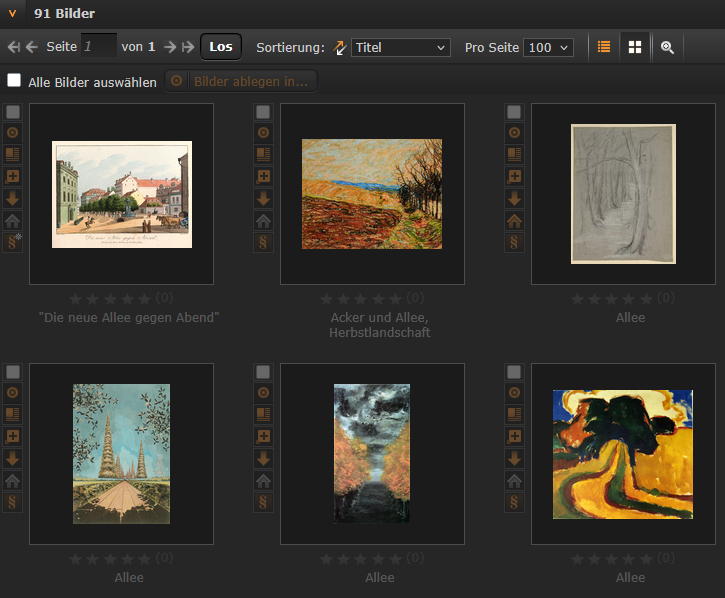Open the magnifier zoom tool in toolbar
The height and width of the screenshot is (598, 725).
click(x=667, y=47)
